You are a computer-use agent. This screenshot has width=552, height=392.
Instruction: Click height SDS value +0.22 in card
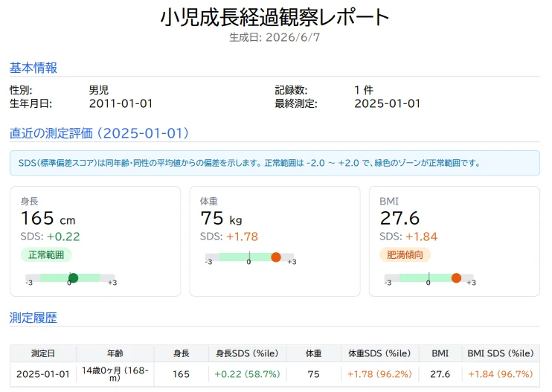coord(63,237)
